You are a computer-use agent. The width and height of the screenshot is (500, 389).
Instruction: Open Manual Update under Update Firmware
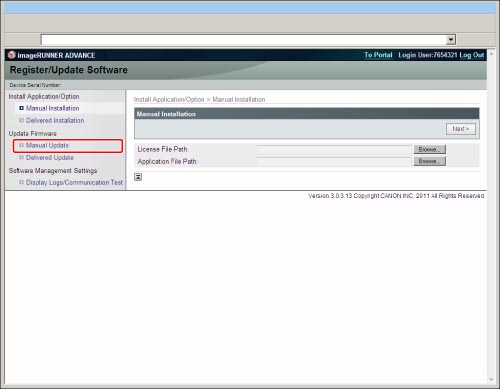click(x=47, y=146)
